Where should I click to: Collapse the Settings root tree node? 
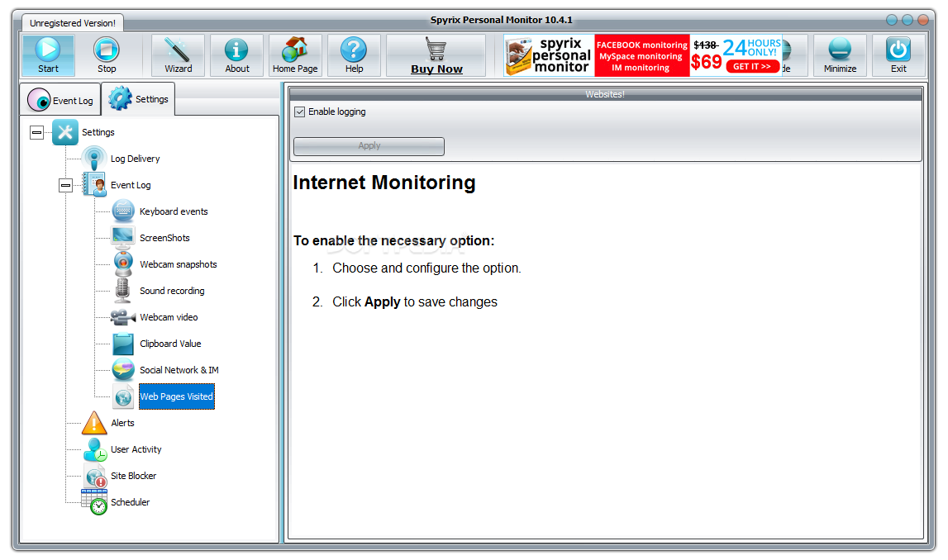(x=37, y=132)
